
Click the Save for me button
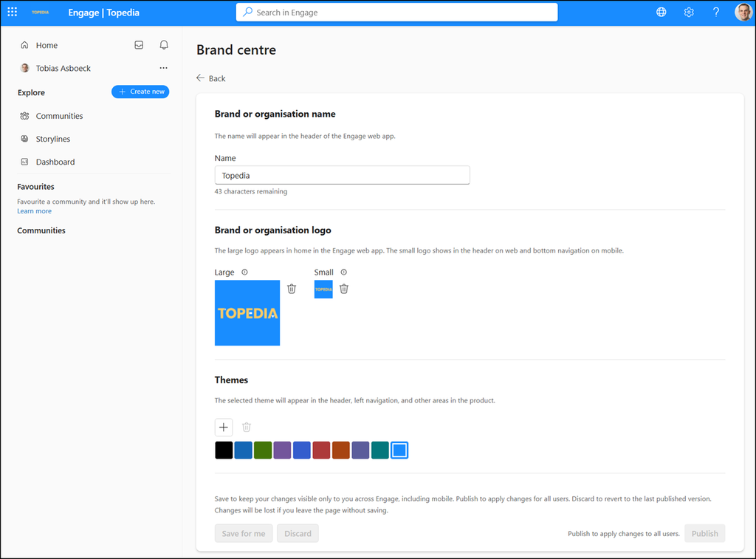click(x=244, y=533)
